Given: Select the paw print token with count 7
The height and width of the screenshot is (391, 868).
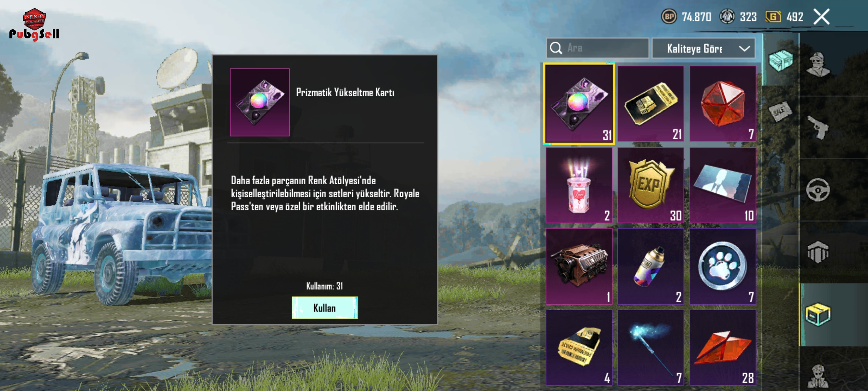Looking at the screenshot, I should [x=723, y=266].
